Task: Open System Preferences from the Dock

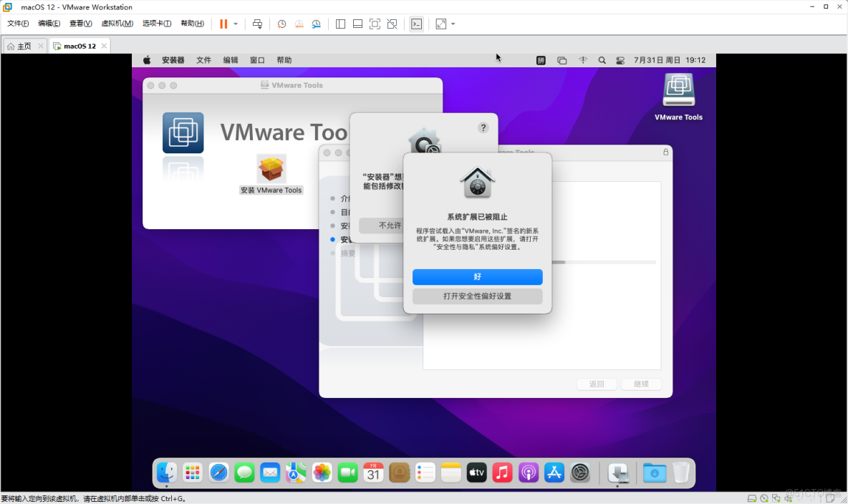Action: coord(579,472)
